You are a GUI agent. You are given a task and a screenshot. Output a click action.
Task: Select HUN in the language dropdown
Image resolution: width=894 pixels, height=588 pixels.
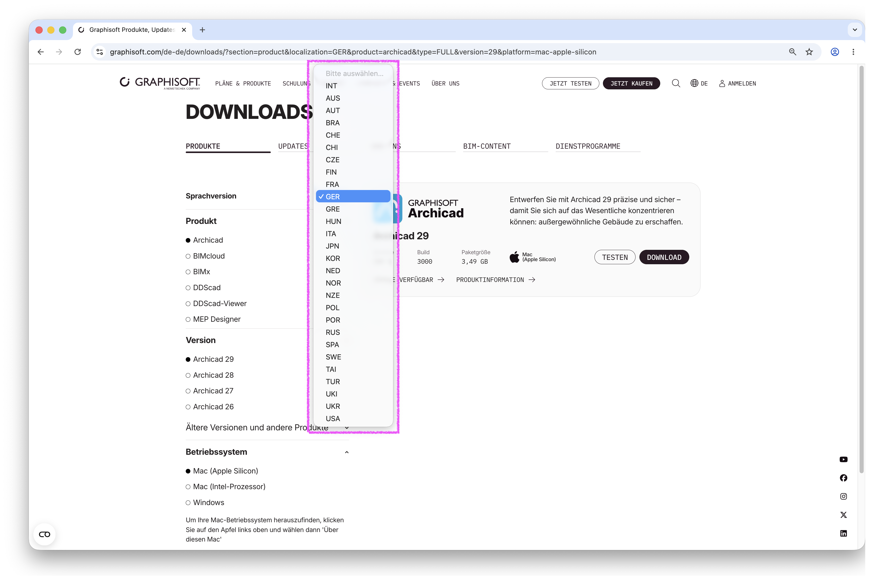(353, 221)
